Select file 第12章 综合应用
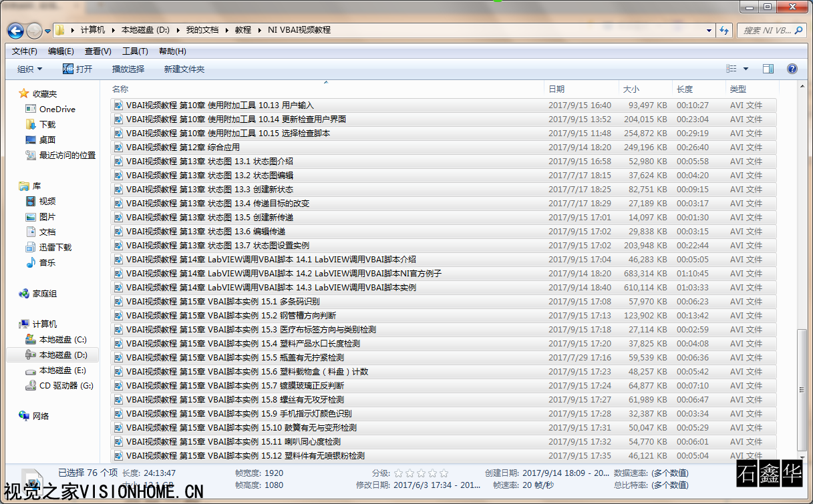 click(x=444, y=148)
